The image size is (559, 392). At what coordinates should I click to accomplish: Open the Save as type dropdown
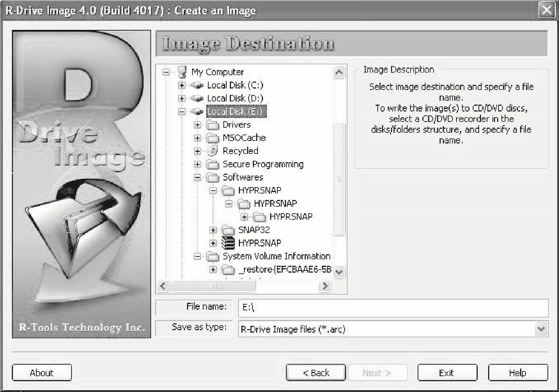(x=541, y=329)
